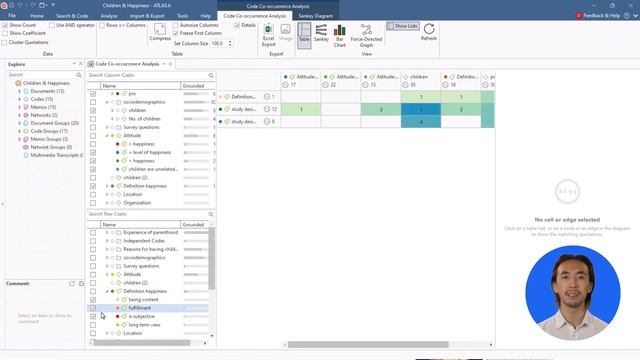Click Network Groups (0) icon

(26, 147)
